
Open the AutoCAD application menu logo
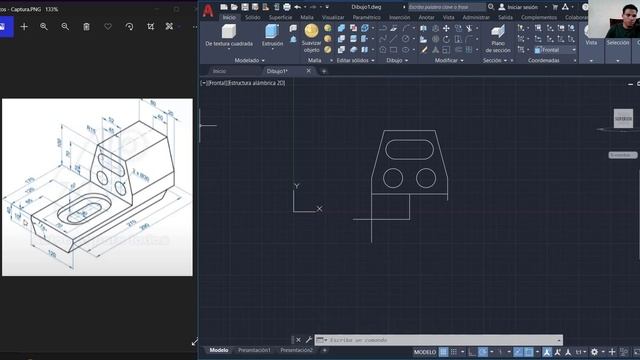tap(208, 11)
